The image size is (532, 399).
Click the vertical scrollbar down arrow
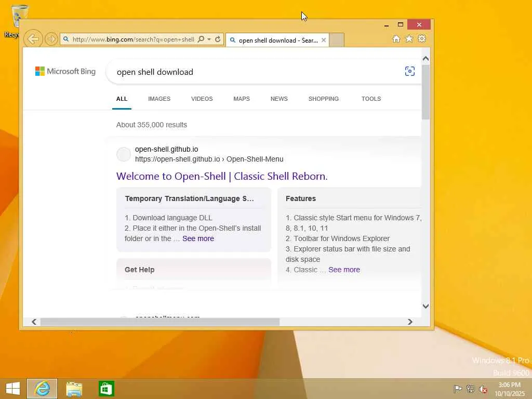click(x=426, y=306)
